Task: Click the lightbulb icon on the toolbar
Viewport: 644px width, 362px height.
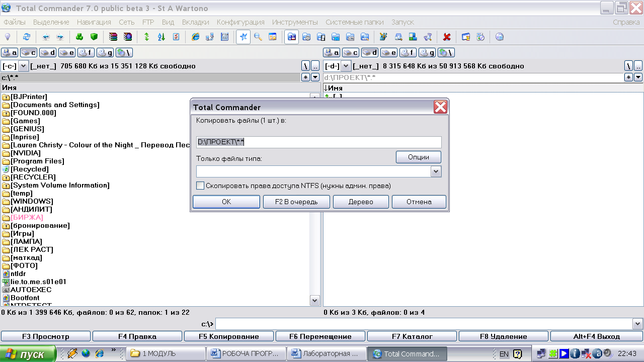Action: tap(8, 37)
